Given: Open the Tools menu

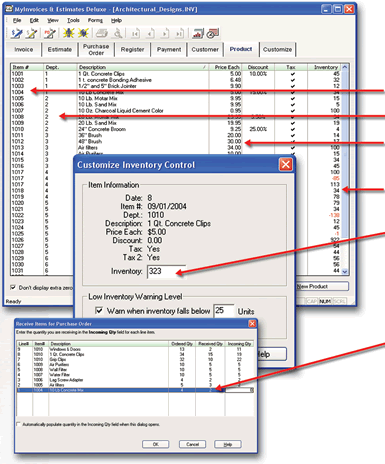Looking at the screenshot, I should pos(73,21).
